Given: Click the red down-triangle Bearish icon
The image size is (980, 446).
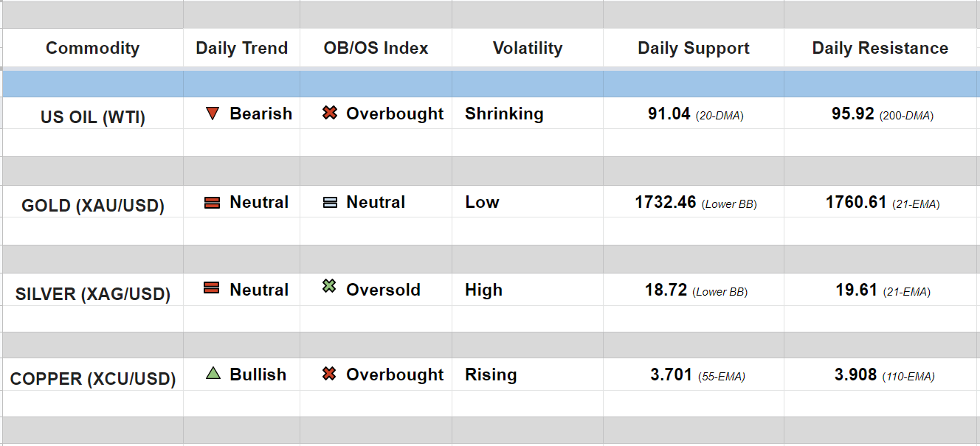Looking at the screenshot, I should pyautogui.click(x=213, y=114).
